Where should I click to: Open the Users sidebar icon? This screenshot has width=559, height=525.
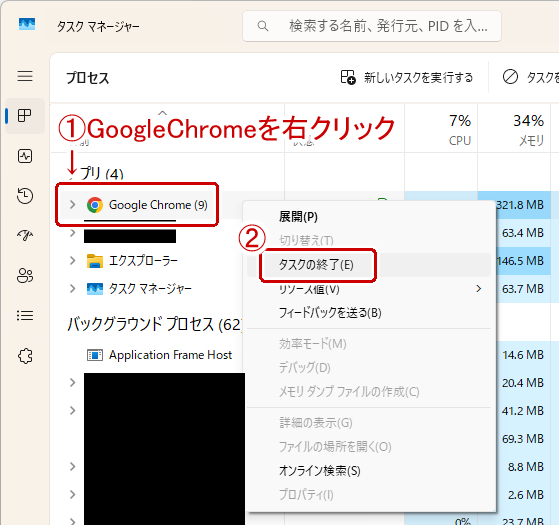(x=25, y=275)
